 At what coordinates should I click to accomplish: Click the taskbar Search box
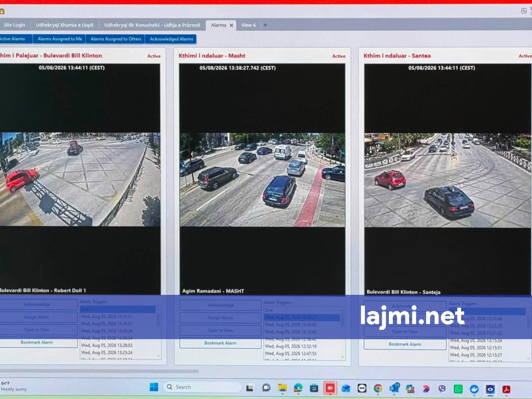coord(202,387)
